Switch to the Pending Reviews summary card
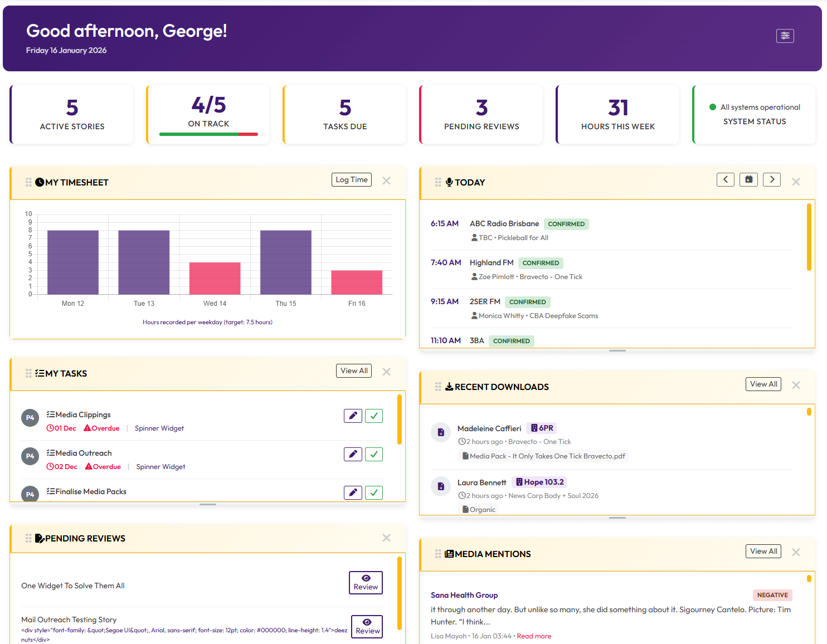Screen dimensions: 827x644 (x=481, y=114)
